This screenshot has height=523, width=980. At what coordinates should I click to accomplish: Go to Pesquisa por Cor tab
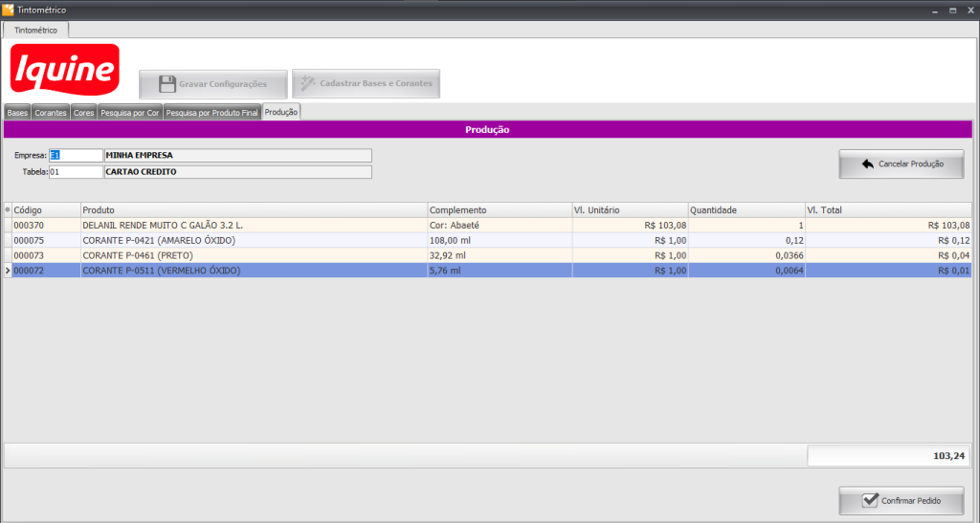click(x=129, y=112)
